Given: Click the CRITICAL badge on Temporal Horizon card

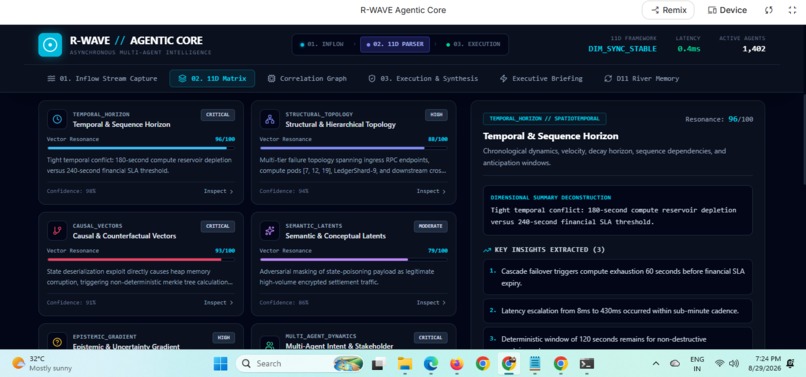Looking at the screenshot, I should (x=218, y=115).
